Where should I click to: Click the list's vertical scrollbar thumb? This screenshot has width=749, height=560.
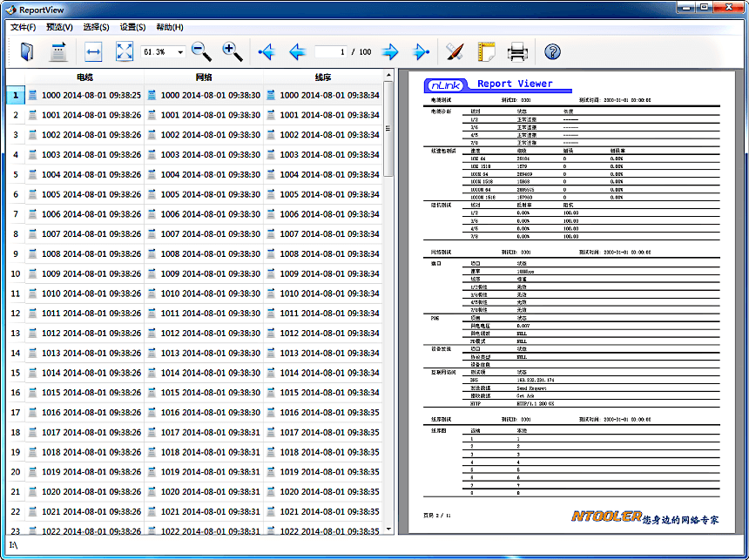tap(388, 128)
